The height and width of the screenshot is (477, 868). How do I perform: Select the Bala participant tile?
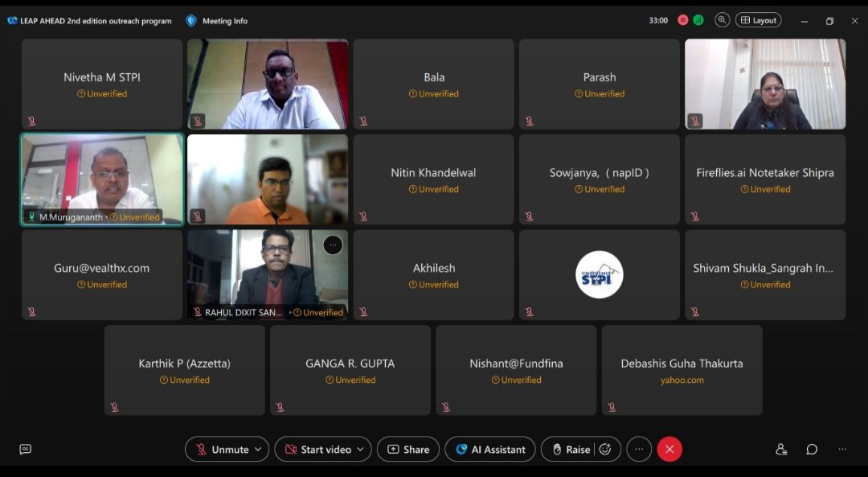point(433,84)
